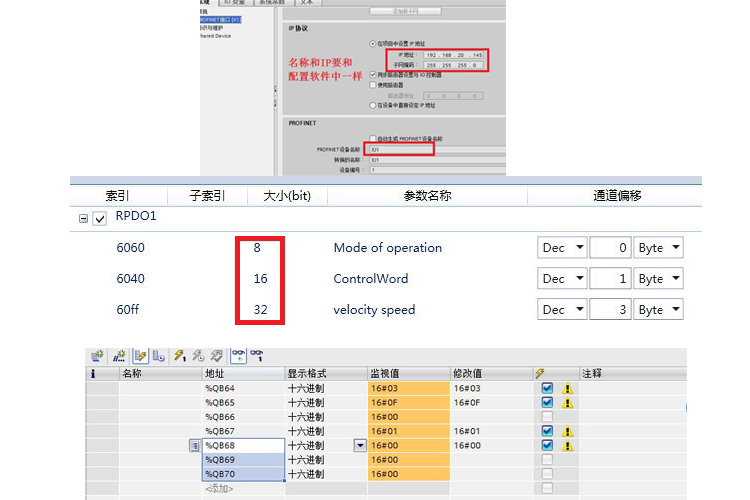750x500 pixels.
Task: Click the 'Mode of operation' parameter name
Action: click(387, 248)
